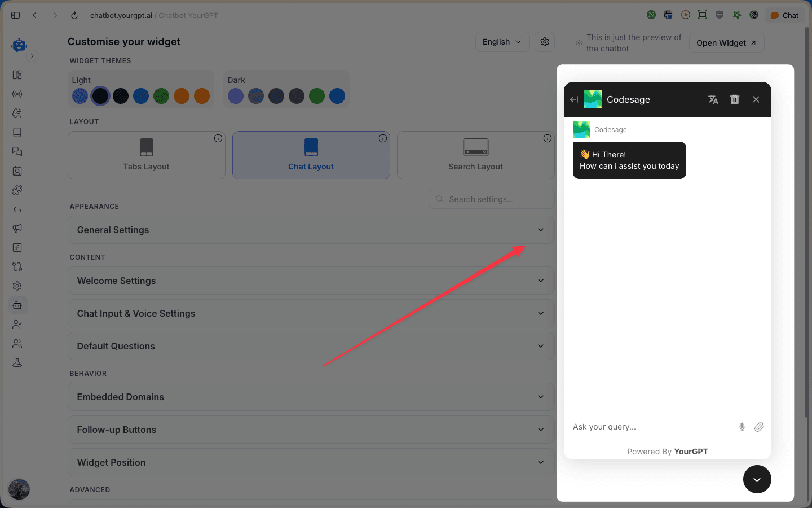812x508 pixels.
Task: Open the translate icon in chat header
Action: tap(713, 99)
